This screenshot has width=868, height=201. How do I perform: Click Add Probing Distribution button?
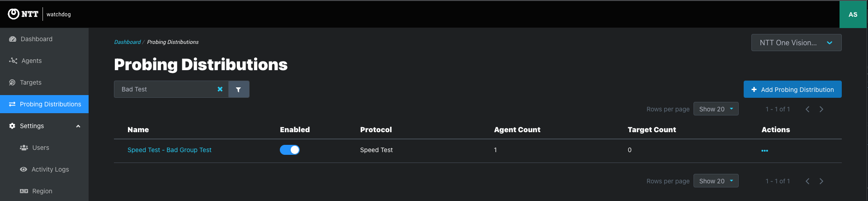tap(793, 89)
